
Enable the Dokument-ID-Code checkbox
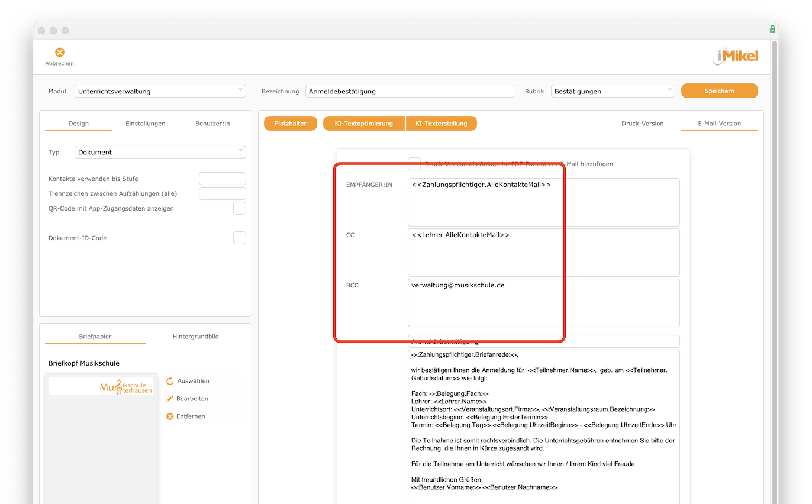coord(240,238)
